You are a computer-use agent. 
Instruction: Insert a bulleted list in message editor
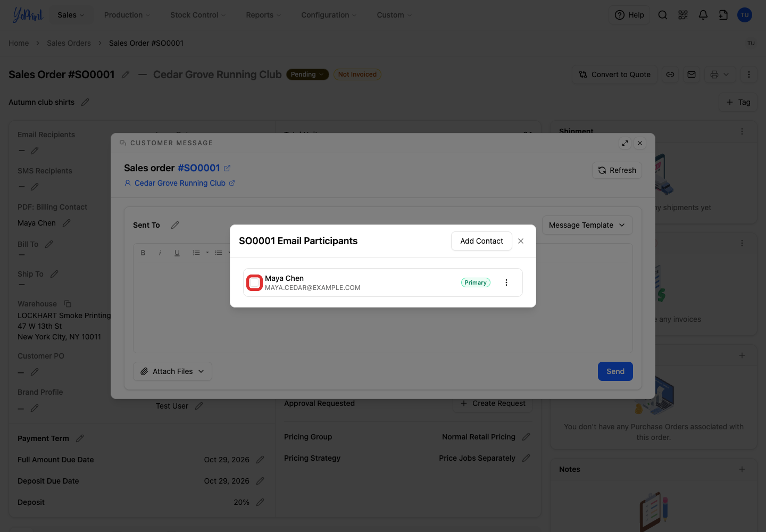(x=219, y=253)
